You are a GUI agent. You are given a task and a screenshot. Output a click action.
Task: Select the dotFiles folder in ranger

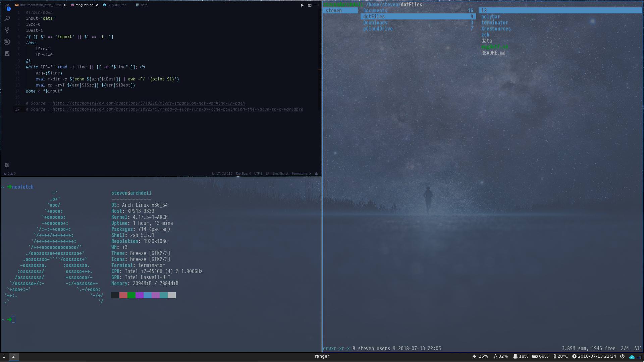pyautogui.click(x=418, y=17)
